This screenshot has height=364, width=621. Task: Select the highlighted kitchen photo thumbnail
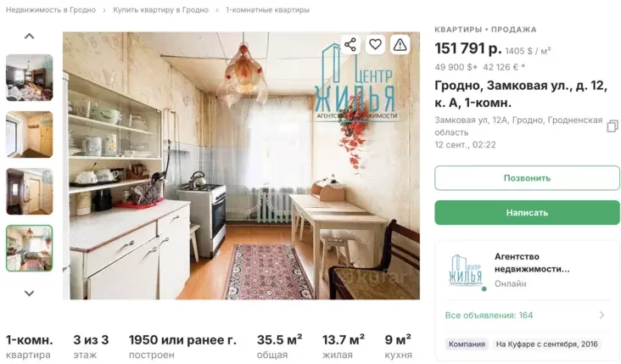tap(30, 249)
